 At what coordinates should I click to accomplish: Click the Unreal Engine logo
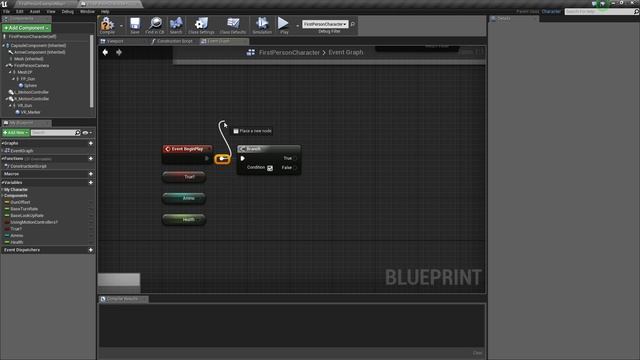click(x=4, y=4)
